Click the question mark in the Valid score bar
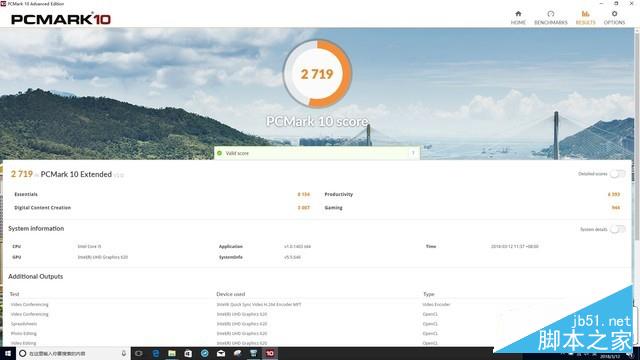The height and width of the screenshot is (360, 640). point(413,153)
